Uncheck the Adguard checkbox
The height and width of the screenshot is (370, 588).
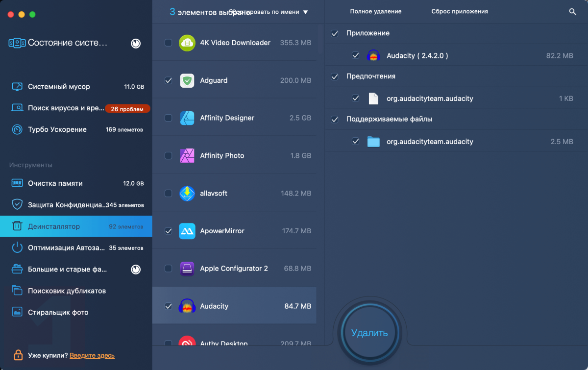169,80
